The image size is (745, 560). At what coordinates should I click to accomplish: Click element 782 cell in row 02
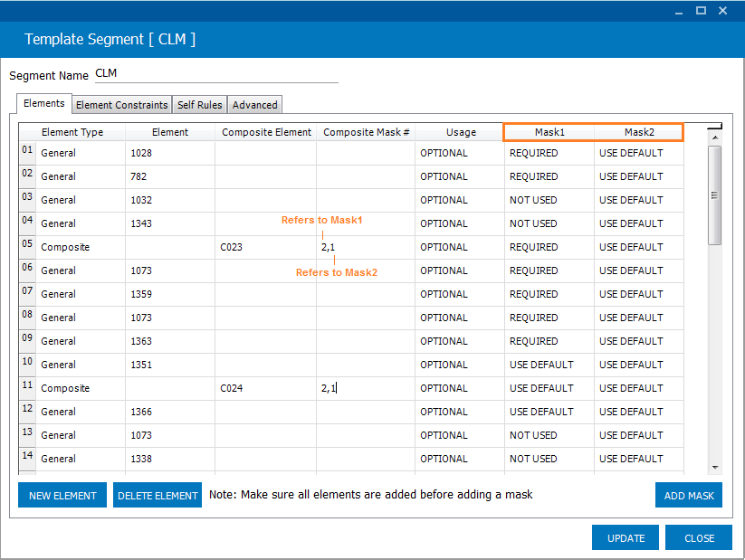tap(170, 176)
